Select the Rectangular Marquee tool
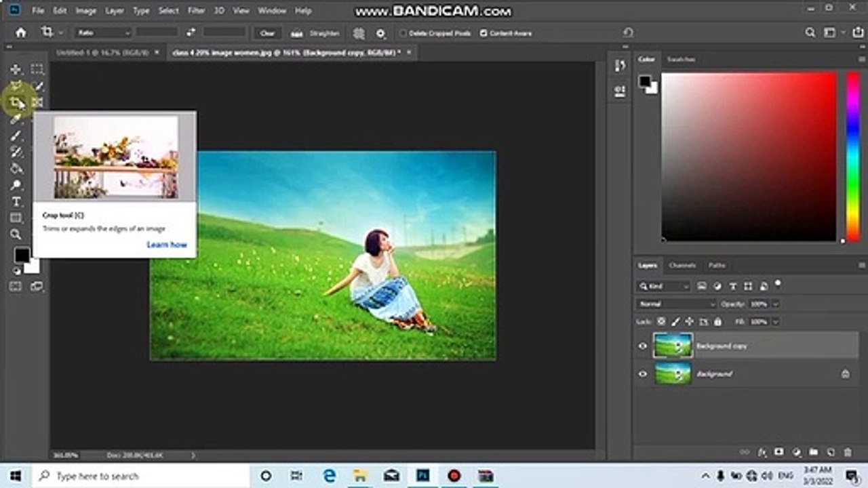Image resolution: width=868 pixels, height=488 pixels. (37, 69)
